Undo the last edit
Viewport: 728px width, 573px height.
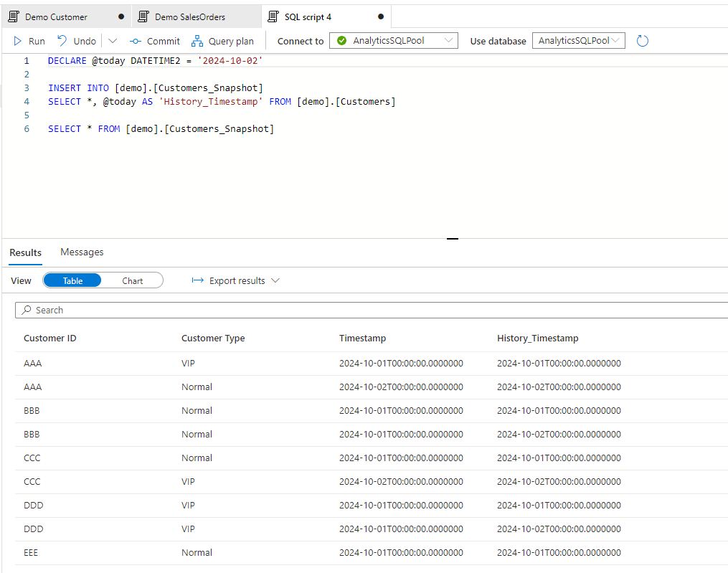(77, 41)
